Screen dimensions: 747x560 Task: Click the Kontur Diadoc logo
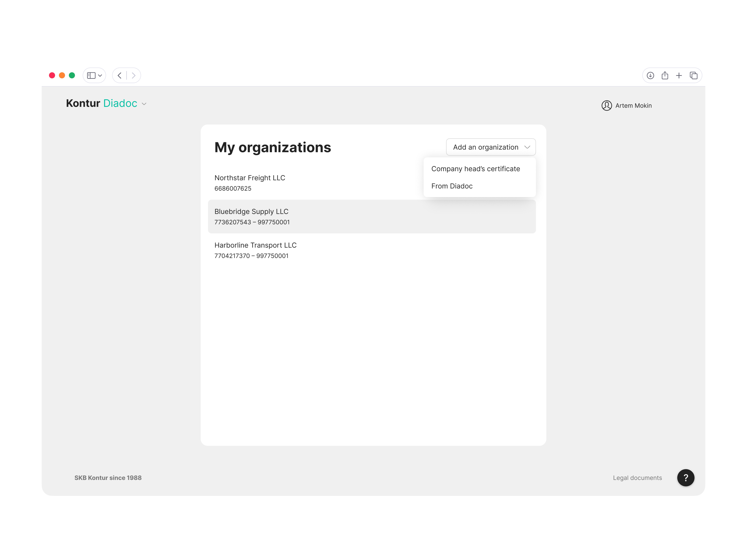pyautogui.click(x=102, y=103)
